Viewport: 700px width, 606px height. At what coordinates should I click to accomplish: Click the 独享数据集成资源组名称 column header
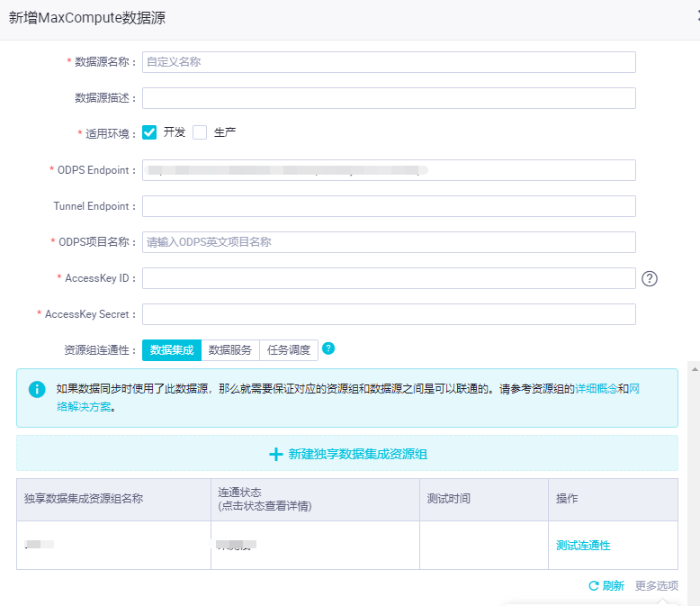point(114,499)
